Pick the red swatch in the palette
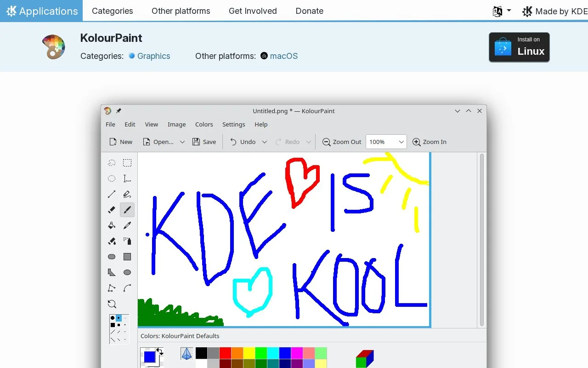The width and height of the screenshot is (588, 368). [x=225, y=353]
